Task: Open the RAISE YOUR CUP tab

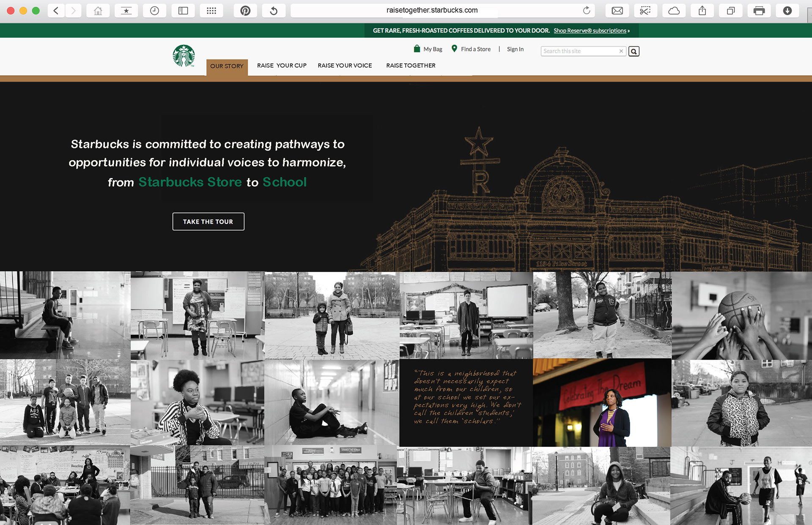Action: click(282, 66)
